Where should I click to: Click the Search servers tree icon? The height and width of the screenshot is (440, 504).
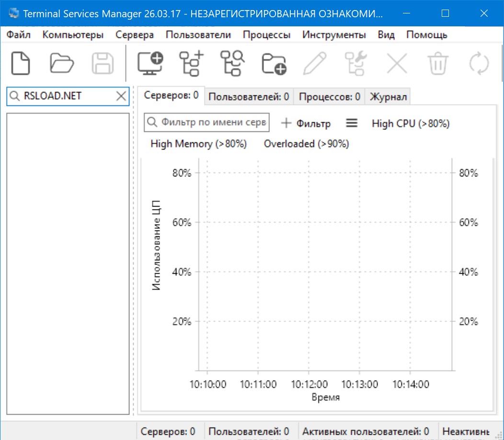pos(232,63)
